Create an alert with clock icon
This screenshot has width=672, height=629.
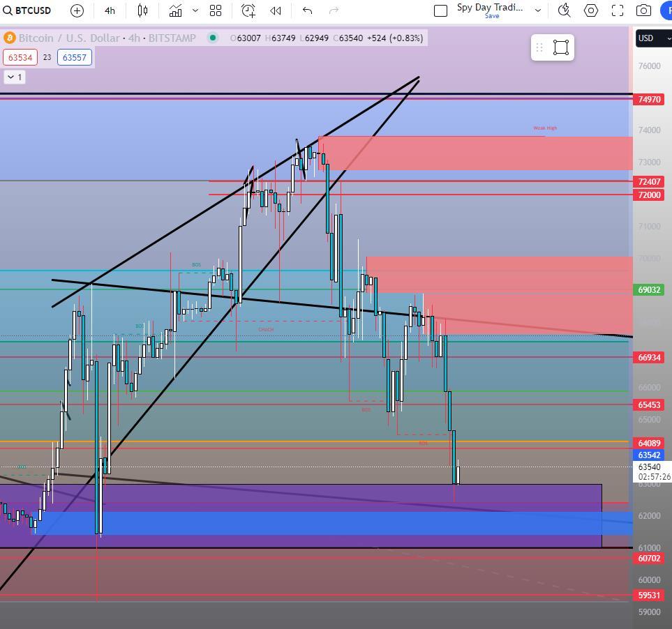click(248, 10)
